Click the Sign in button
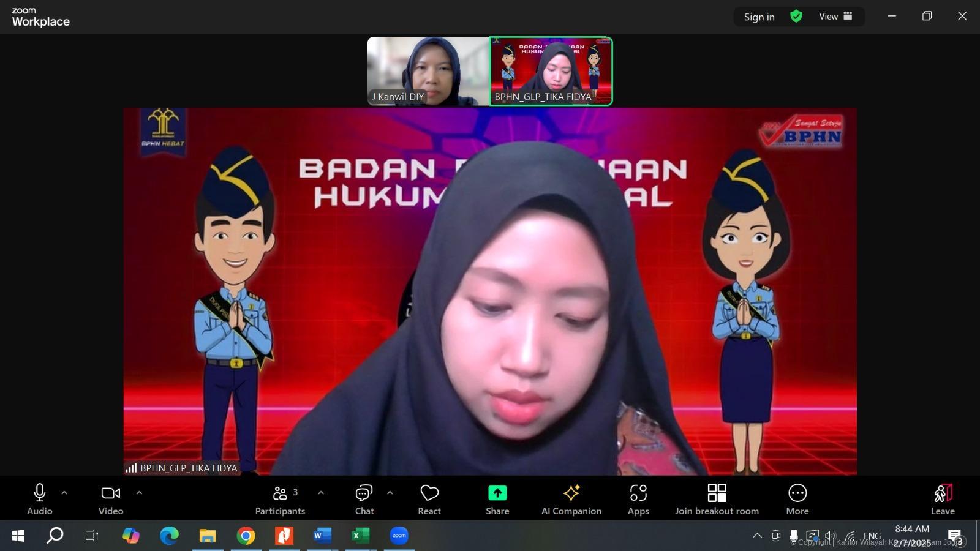Image resolution: width=980 pixels, height=551 pixels. click(x=759, y=17)
